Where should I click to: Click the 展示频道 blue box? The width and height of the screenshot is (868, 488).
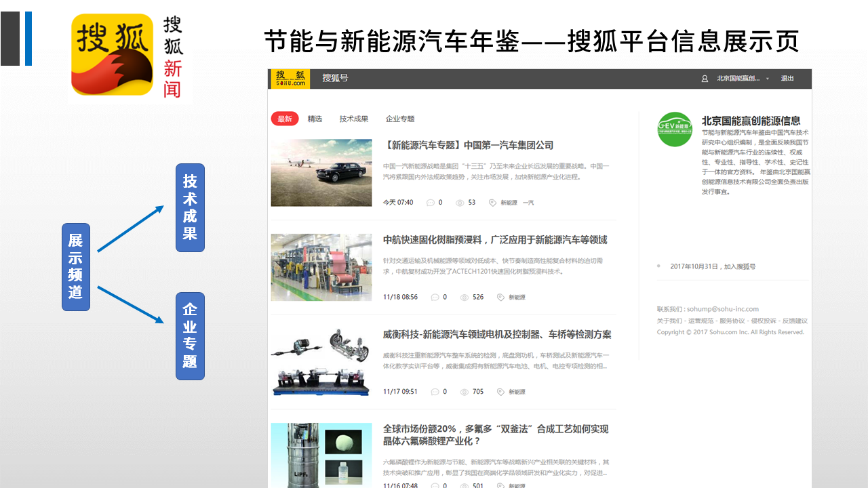(x=76, y=267)
